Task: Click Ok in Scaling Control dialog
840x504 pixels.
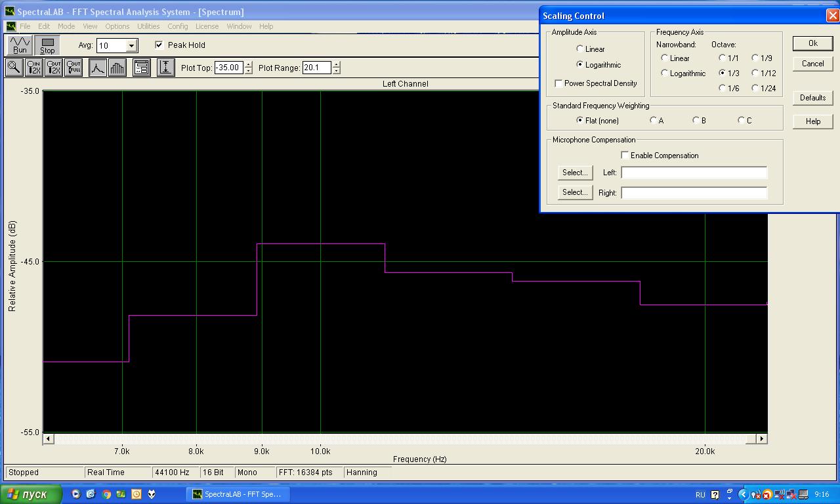Action: tap(812, 43)
